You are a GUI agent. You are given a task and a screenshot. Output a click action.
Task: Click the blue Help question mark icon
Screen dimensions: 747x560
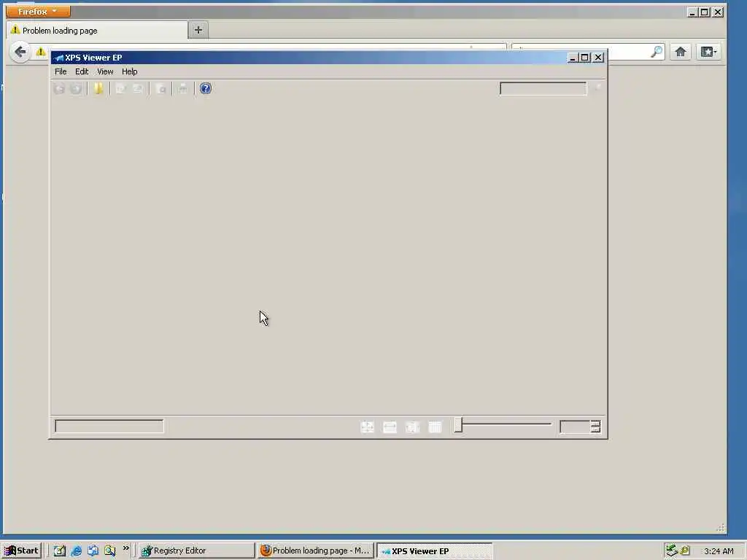click(205, 88)
